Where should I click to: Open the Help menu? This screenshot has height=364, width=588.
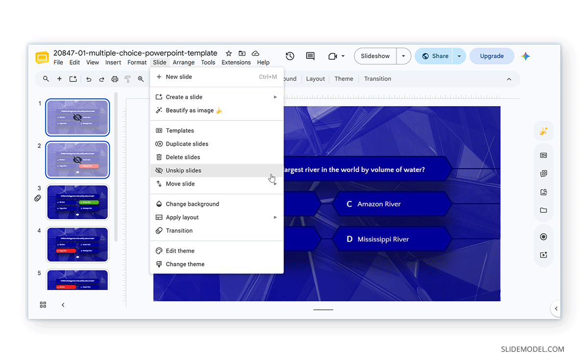(x=264, y=63)
